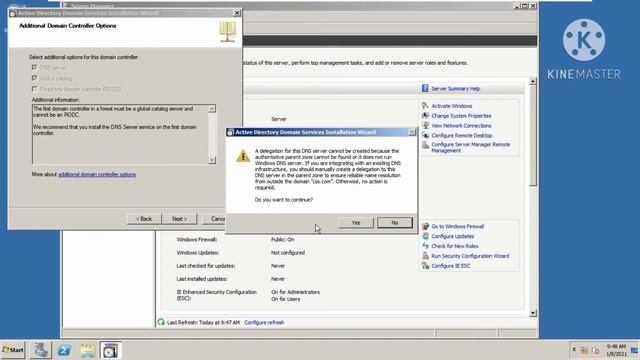The width and height of the screenshot is (640, 360).
Task: Open Run Security Configuration Wizard link
Action: click(470, 256)
